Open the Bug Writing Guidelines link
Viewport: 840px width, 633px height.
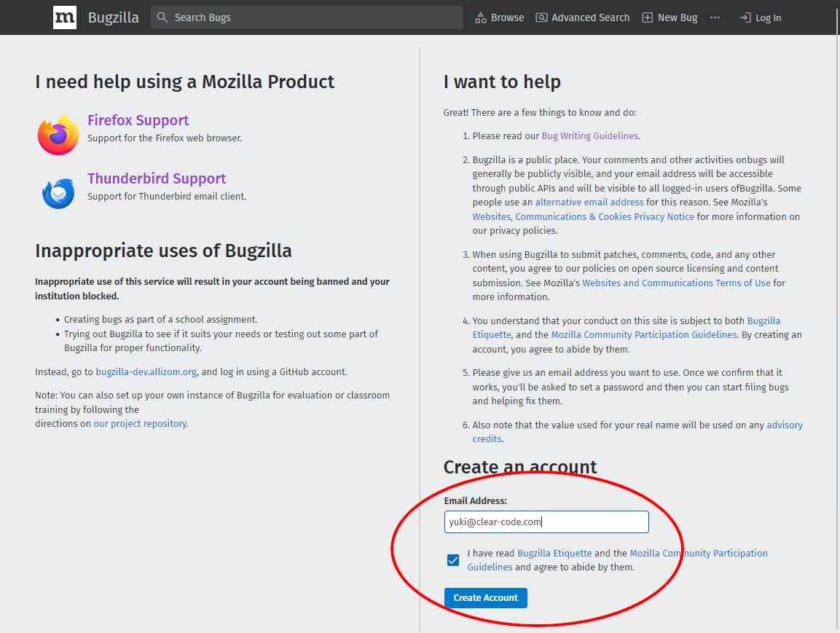[589, 135]
